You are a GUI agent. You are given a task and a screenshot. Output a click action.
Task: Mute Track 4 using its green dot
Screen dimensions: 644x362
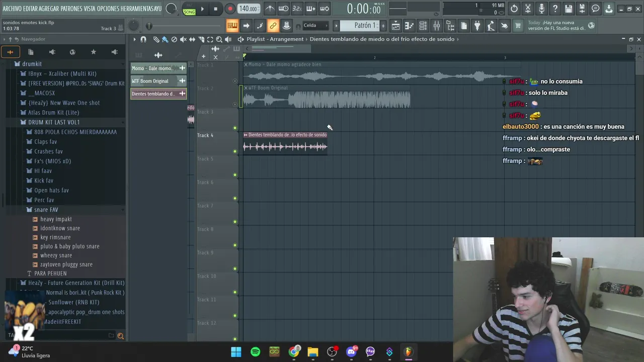point(235,151)
